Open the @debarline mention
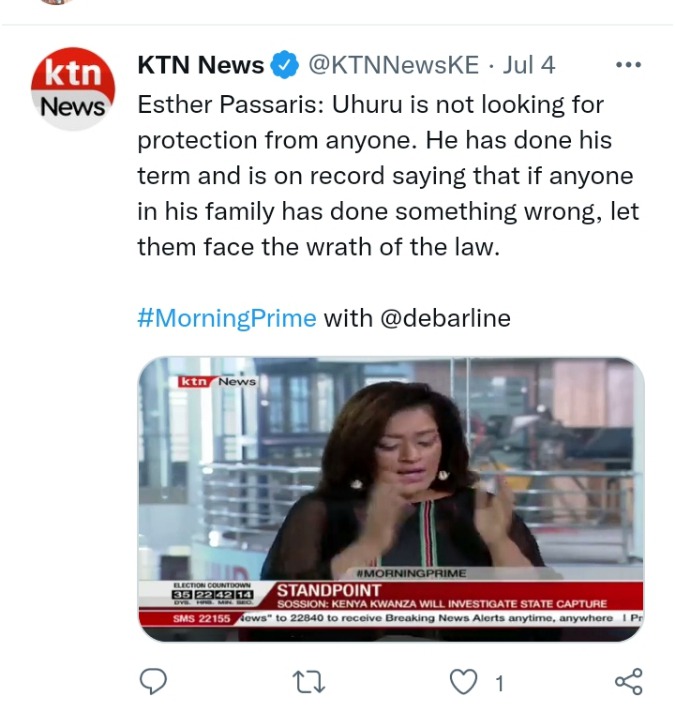The image size is (675, 711). click(445, 318)
